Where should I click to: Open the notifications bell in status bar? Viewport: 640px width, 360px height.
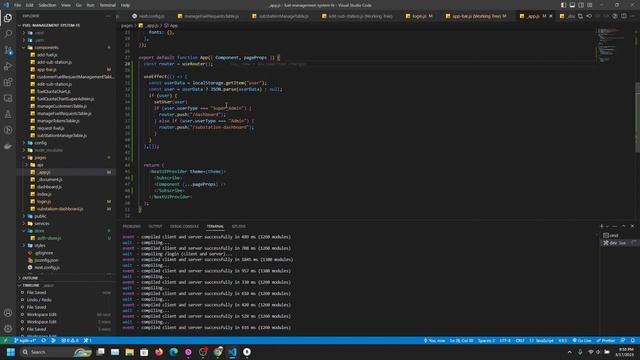pyautogui.click(x=633, y=340)
